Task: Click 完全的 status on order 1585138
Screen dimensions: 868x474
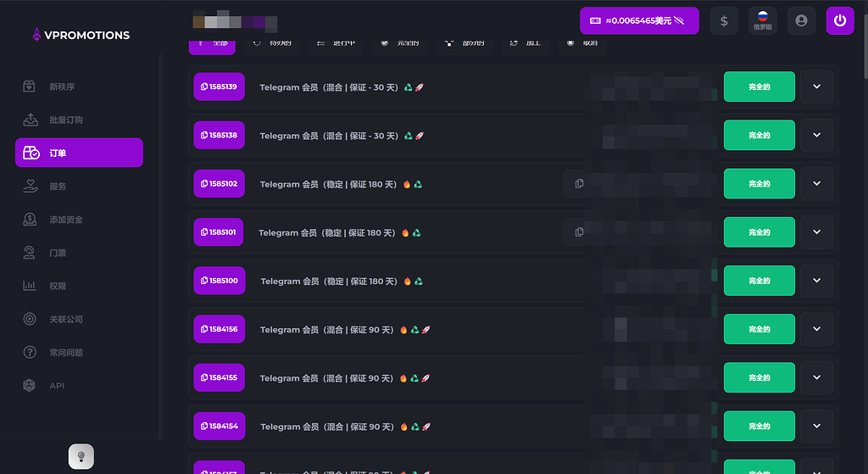Action: [x=759, y=135]
